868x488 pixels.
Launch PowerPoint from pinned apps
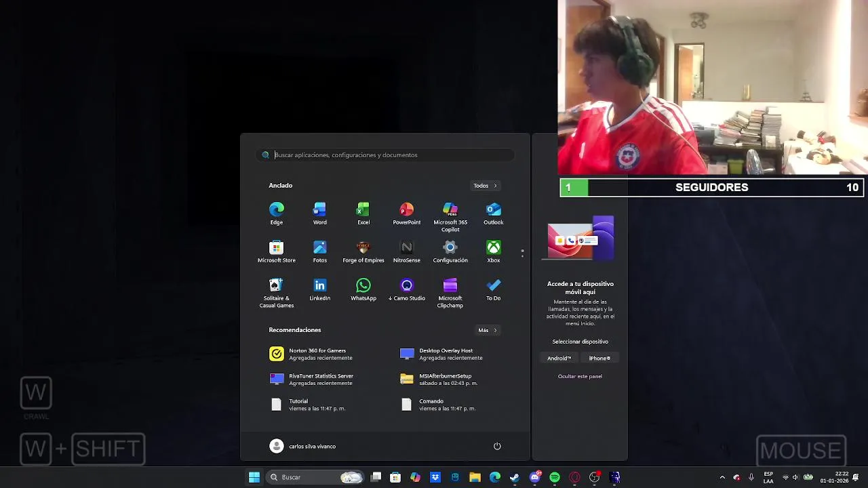click(x=407, y=213)
